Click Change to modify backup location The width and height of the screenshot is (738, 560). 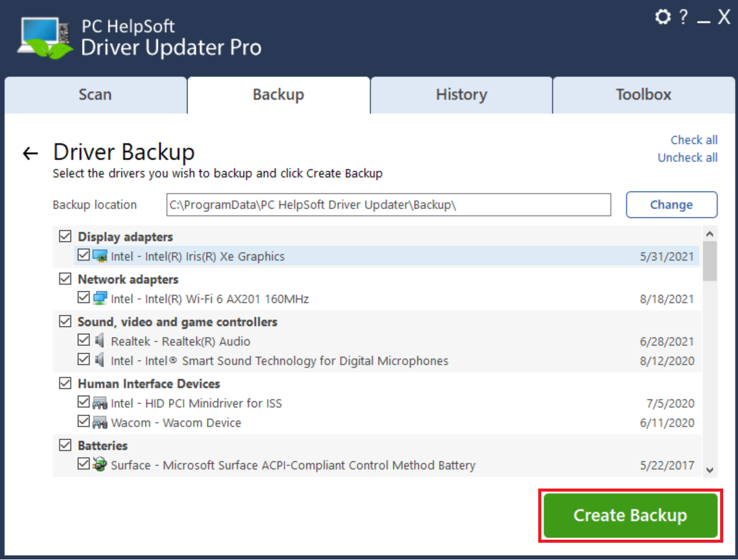tap(671, 205)
